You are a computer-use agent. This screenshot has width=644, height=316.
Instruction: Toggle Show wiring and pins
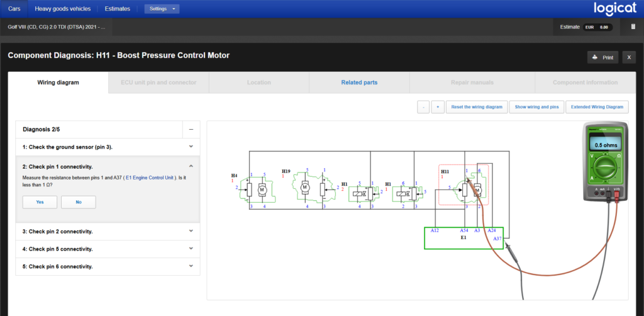(x=536, y=107)
